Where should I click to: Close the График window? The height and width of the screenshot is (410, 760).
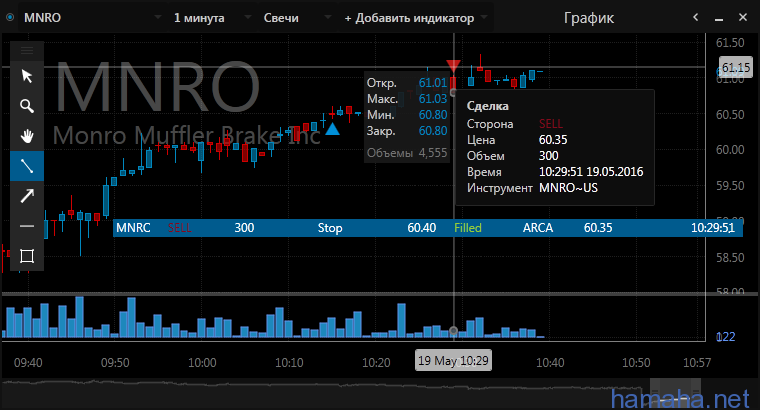coord(743,17)
